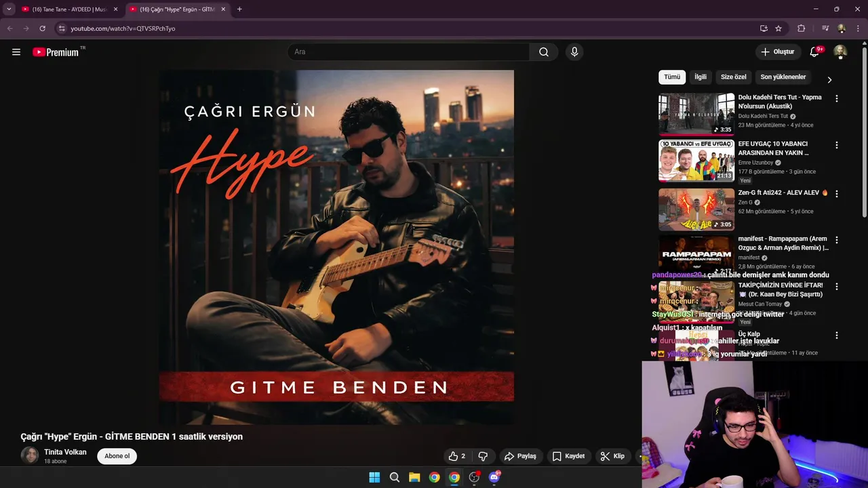Select the Size özel filter chip
This screenshot has height=488, width=868.
(734, 77)
